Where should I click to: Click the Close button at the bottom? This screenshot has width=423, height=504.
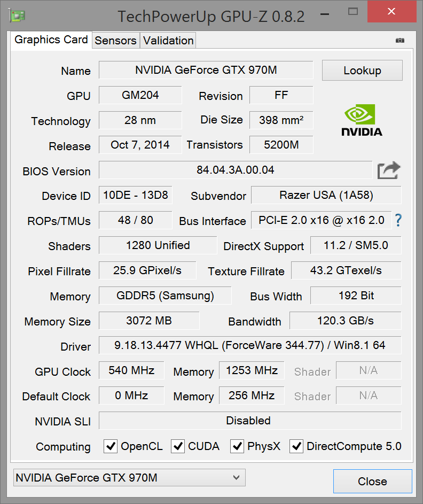373,481
